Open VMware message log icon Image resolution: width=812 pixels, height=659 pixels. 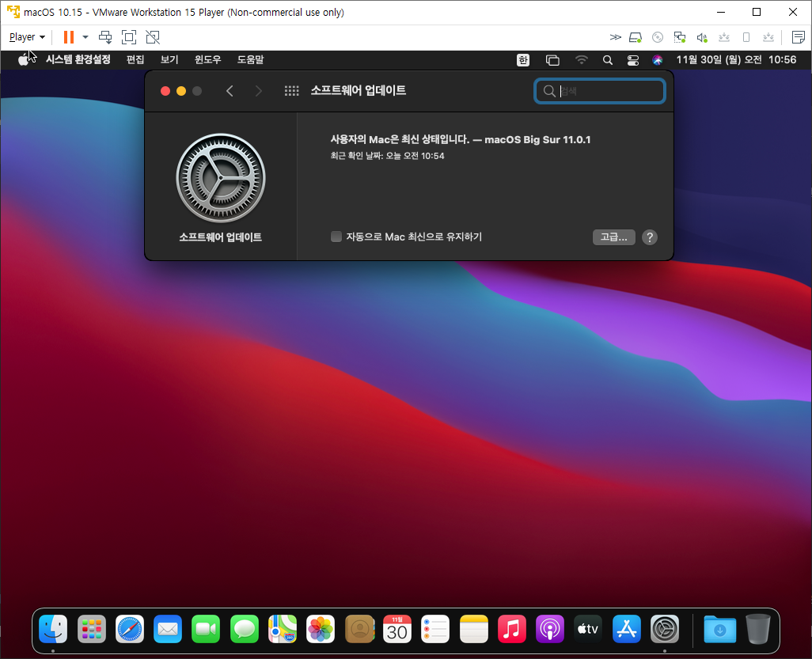[798, 37]
